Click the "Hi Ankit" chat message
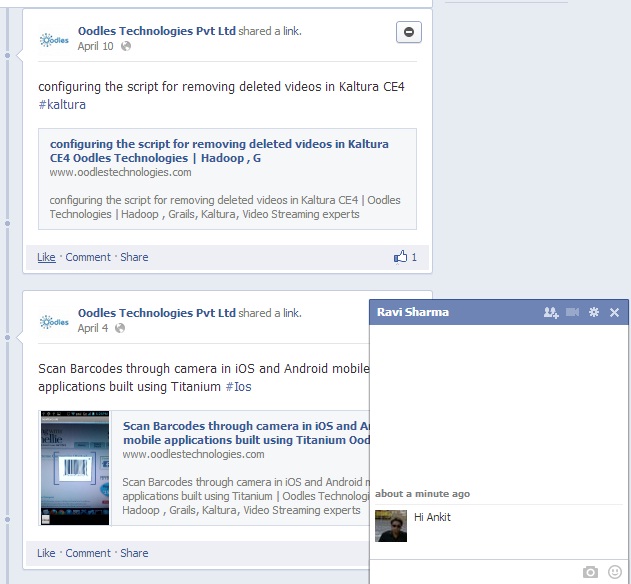This screenshot has height=584, width=631. click(432, 517)
